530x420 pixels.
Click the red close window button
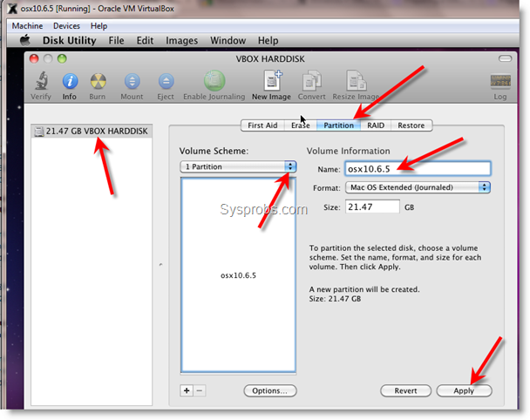[34, 58]
